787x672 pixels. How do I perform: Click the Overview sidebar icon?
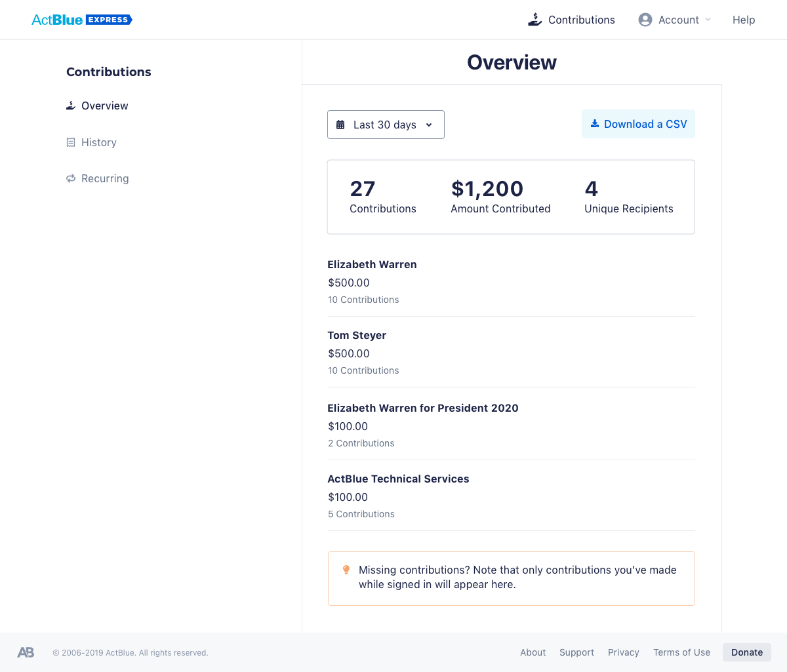[71, 106]
